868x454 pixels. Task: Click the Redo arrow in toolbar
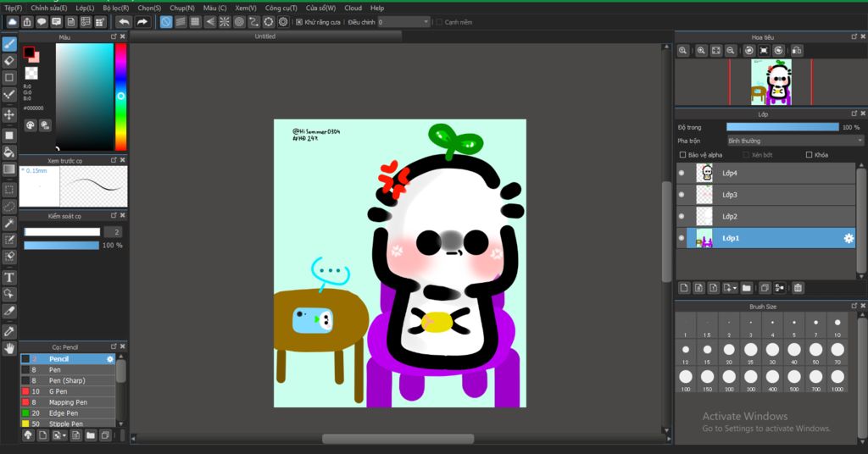[x=142, y=22]
